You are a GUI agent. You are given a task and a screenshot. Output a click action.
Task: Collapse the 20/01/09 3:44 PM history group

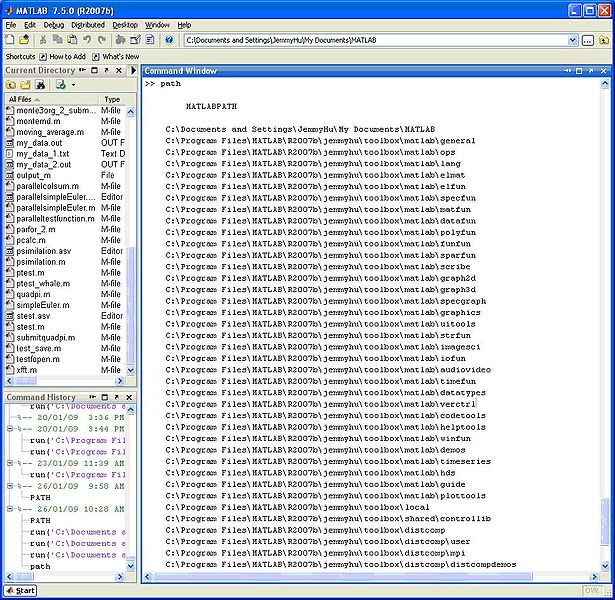pyautogui.click(x=10, y=428)
